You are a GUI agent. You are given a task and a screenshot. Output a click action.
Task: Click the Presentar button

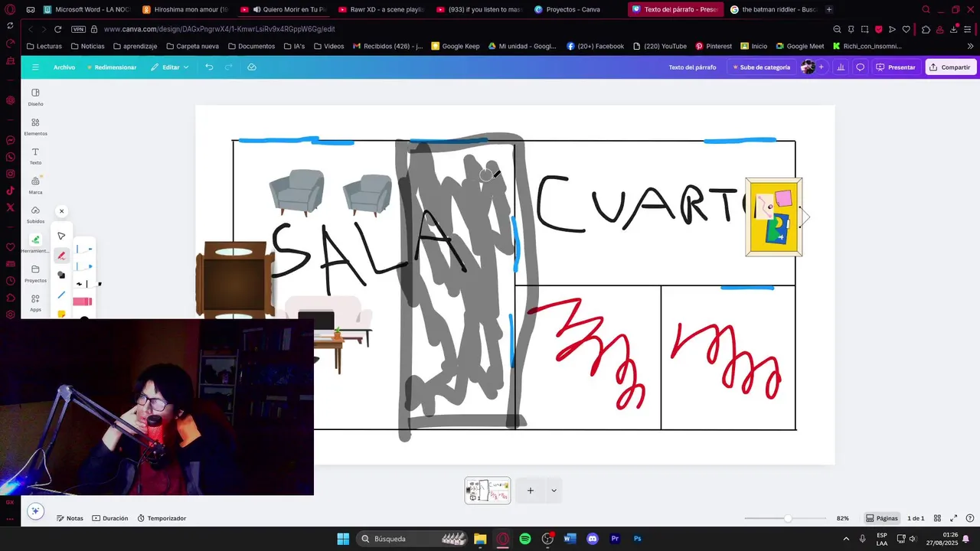[896, 67]
